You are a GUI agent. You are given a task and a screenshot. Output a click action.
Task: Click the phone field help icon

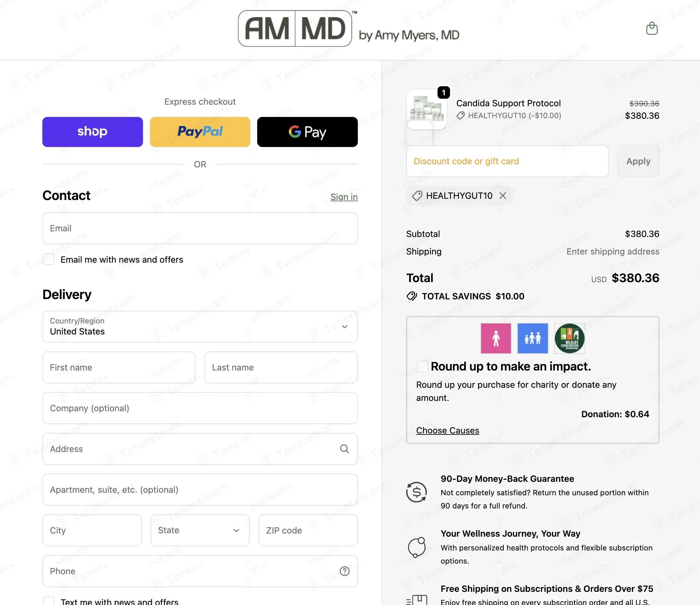click(344, 571)
